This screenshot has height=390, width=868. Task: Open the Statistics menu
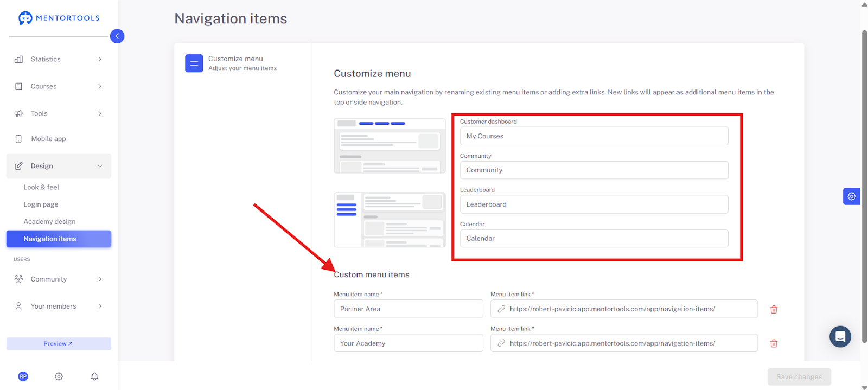click(x=59, y=59)
